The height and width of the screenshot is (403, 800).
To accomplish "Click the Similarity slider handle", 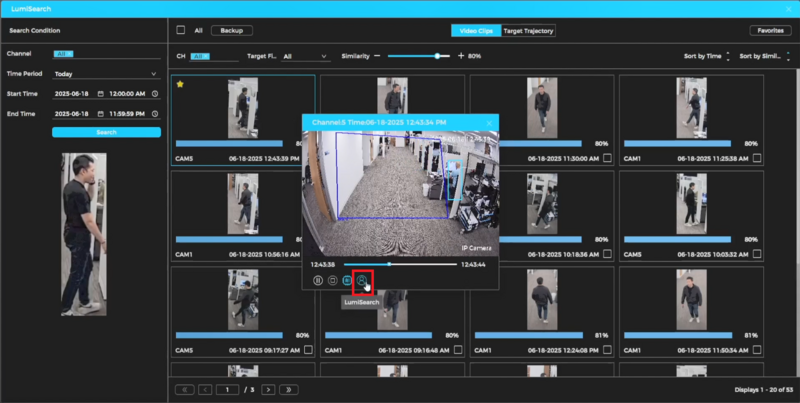I will tap(437, 56).
